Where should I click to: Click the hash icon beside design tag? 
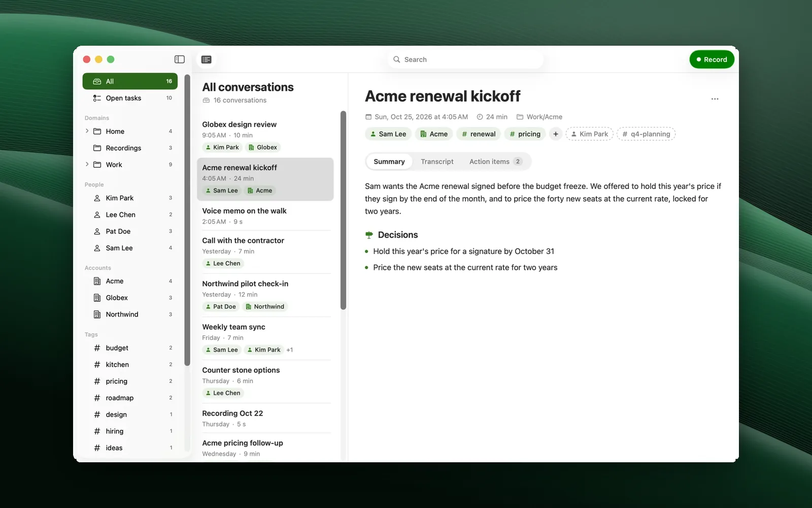point(97,415)
